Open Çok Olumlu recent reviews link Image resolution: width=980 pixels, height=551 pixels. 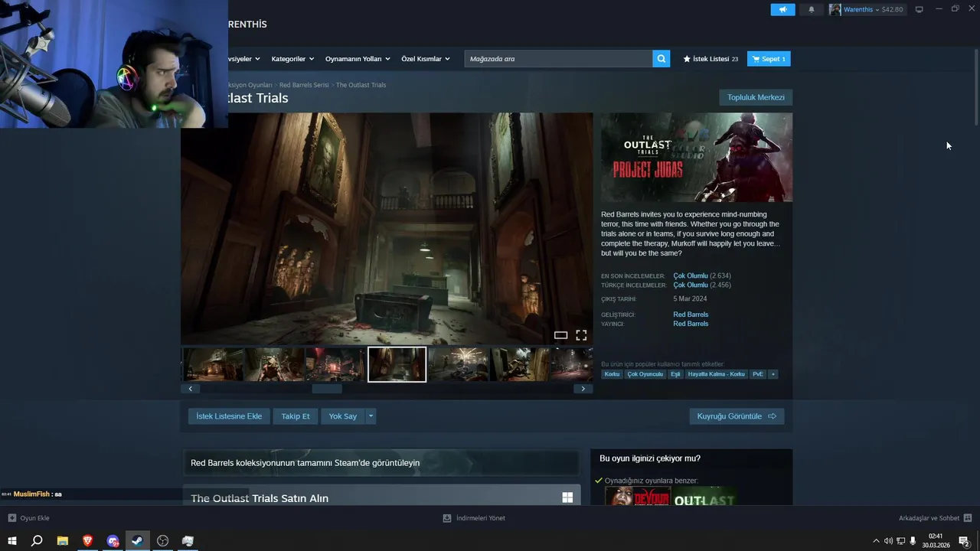691,275
